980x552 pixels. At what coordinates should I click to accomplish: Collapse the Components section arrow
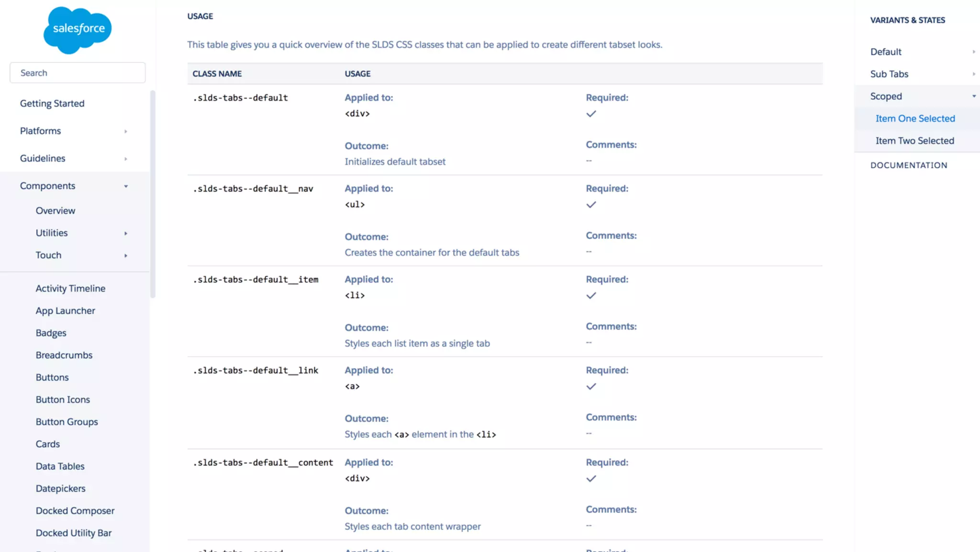point(126,186)
